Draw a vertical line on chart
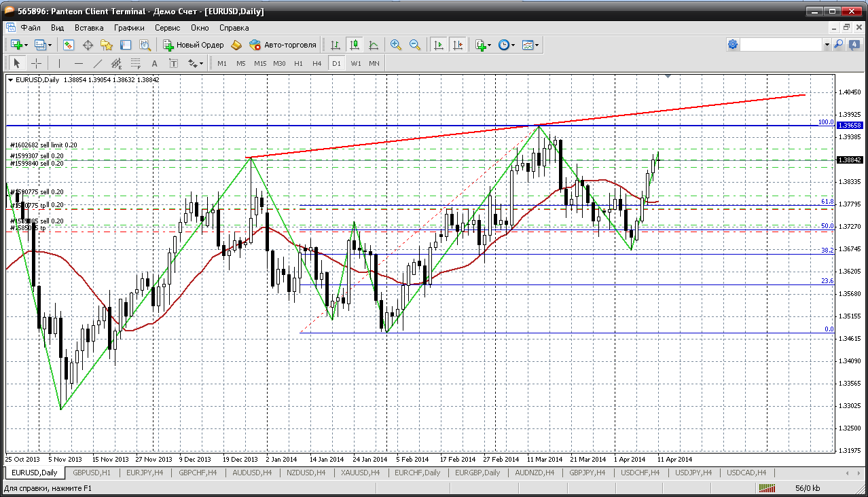The image size is (868, 497). click(59, 63)
